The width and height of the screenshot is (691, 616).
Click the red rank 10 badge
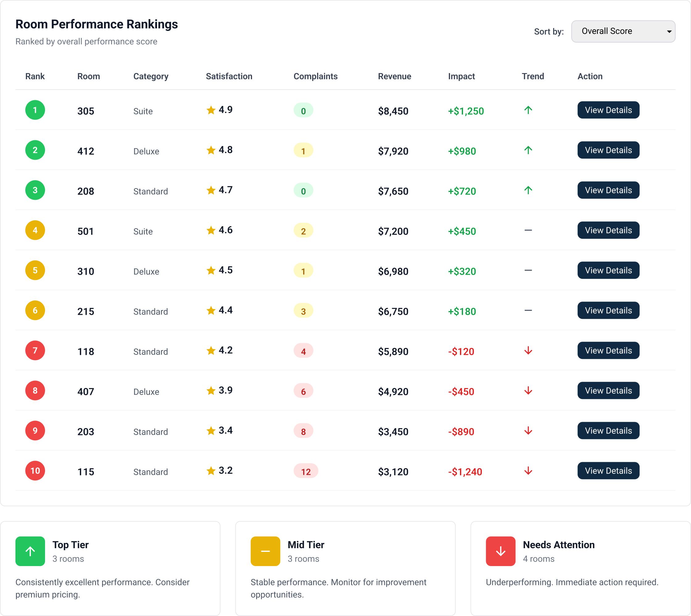[x=35, y=470]
